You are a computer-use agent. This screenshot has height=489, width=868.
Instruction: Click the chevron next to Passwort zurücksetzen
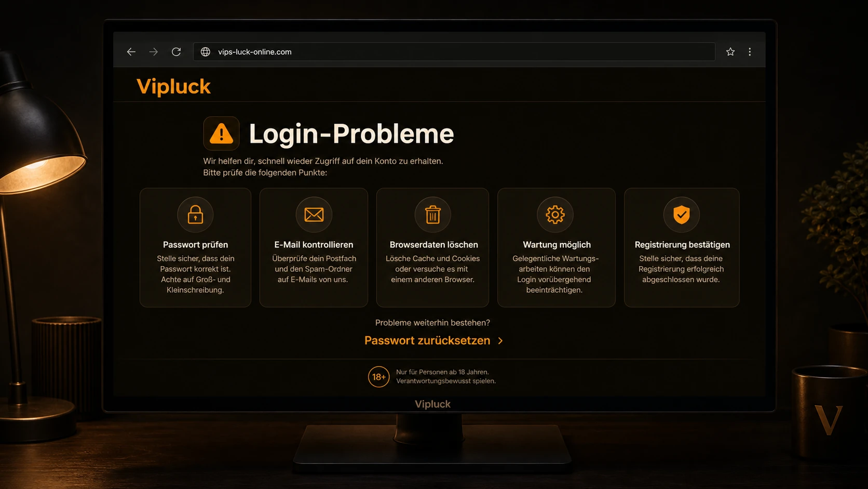[x=500, y=341]
